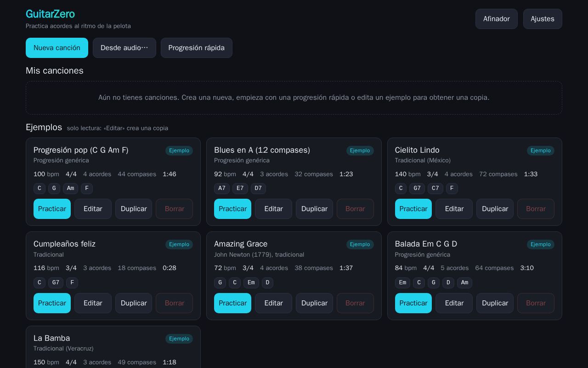Editar the Cumpleaños feliz example
Image resolution: width=588 pixels, height=368 pixels.
[x=93, y=303]
